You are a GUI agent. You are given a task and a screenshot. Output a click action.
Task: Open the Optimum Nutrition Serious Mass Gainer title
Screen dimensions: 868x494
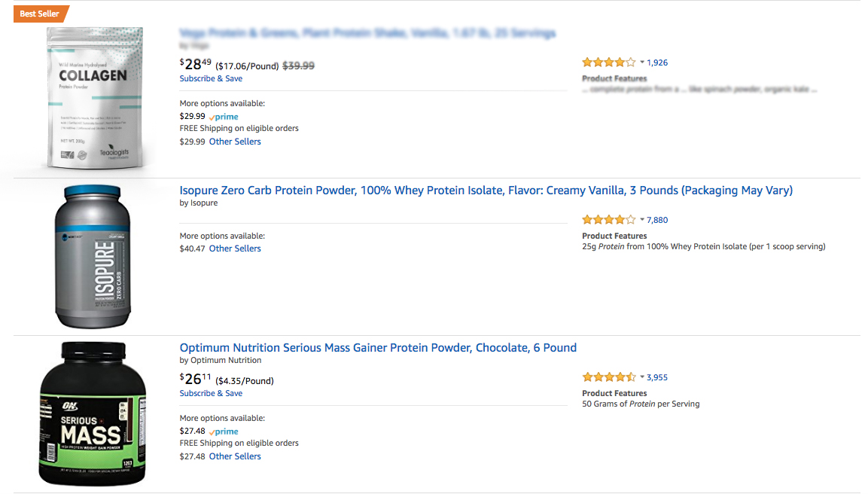[378, 348]
